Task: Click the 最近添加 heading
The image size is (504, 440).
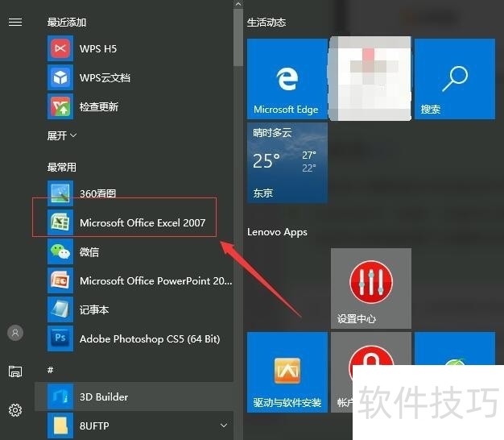Action: [67, 23]
